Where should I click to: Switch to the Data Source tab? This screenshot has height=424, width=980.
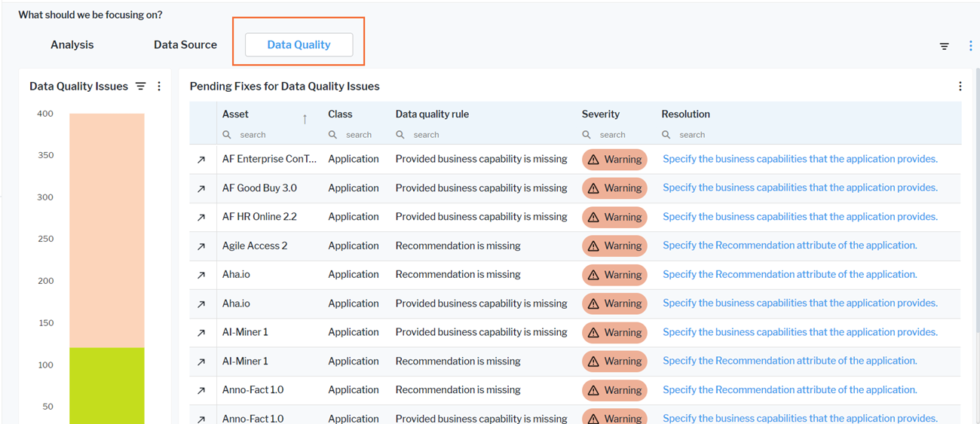click(185, 45)
